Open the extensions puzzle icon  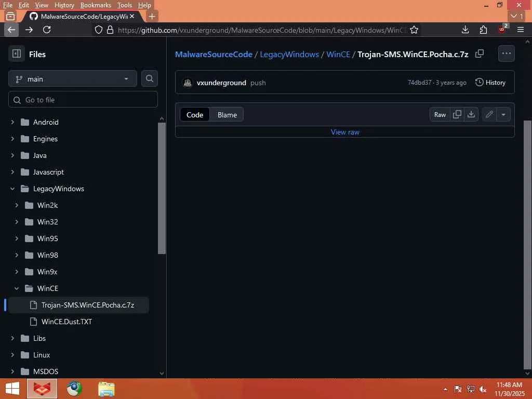(483, 30)
